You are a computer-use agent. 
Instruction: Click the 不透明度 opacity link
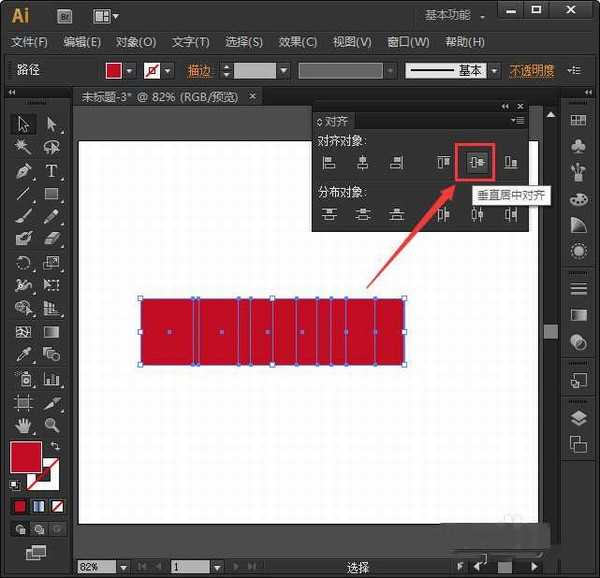tap(532, 71)
